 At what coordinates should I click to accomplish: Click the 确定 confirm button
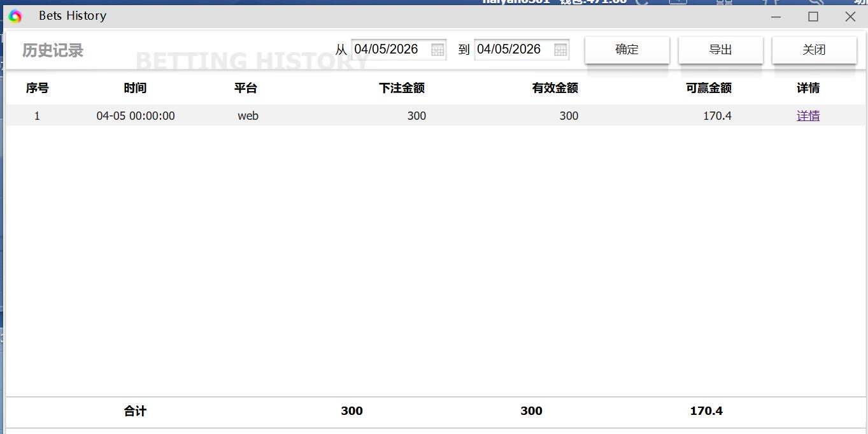627,49
